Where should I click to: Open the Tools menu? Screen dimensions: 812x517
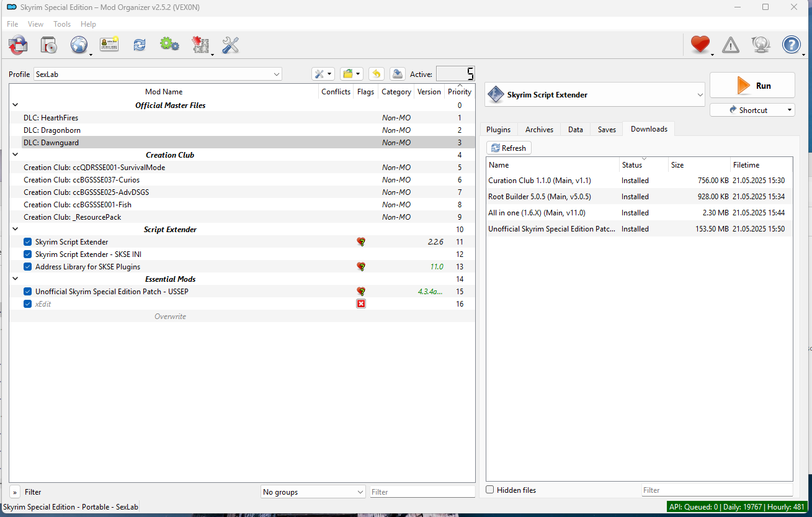point(62,24)
